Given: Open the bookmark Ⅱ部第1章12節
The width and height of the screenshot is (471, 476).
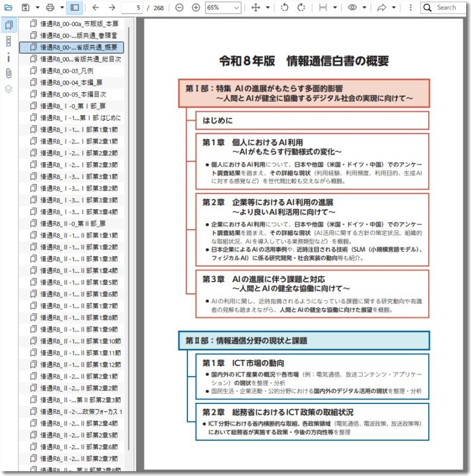Looking at the screenshot, I should (x=72, y=365).
